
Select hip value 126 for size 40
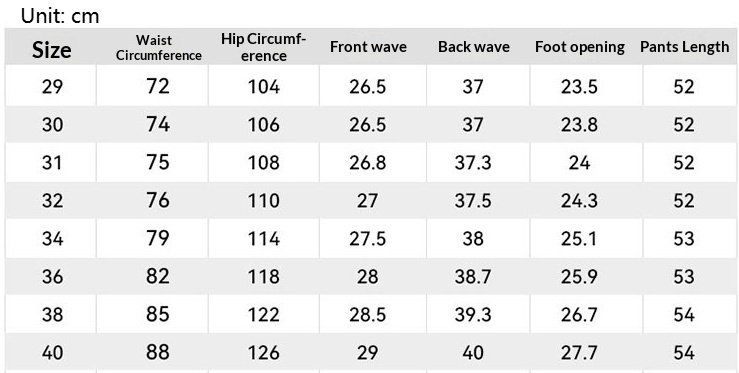coord(264,353)
